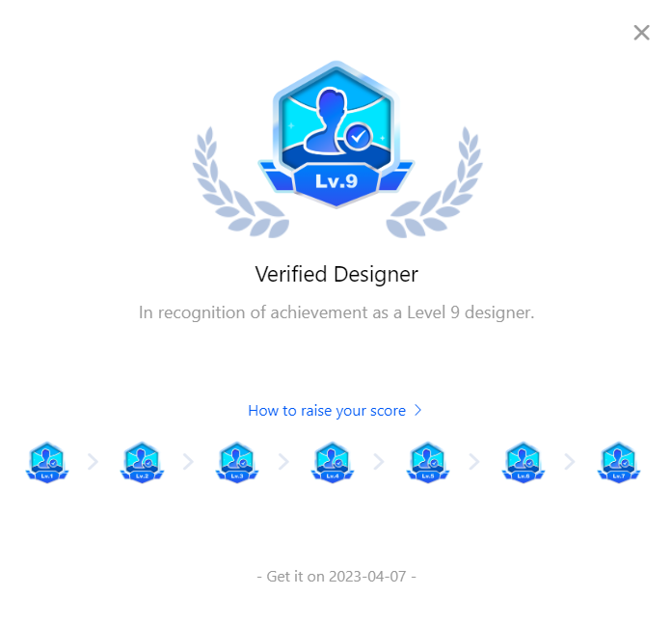Select the Lv.7 badge icon
Viewport: 672px width, 623px height.
tap(619, 462)
